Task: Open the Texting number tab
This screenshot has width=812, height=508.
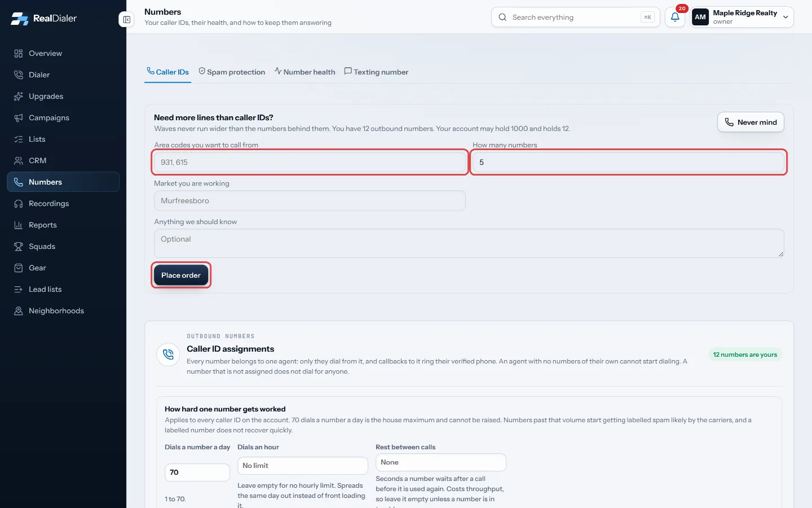Action: pos(376,72)
